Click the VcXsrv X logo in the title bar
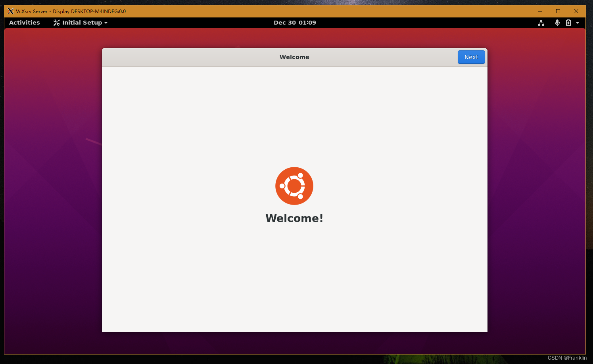This screenshot has width=593, height=364. 10,11
